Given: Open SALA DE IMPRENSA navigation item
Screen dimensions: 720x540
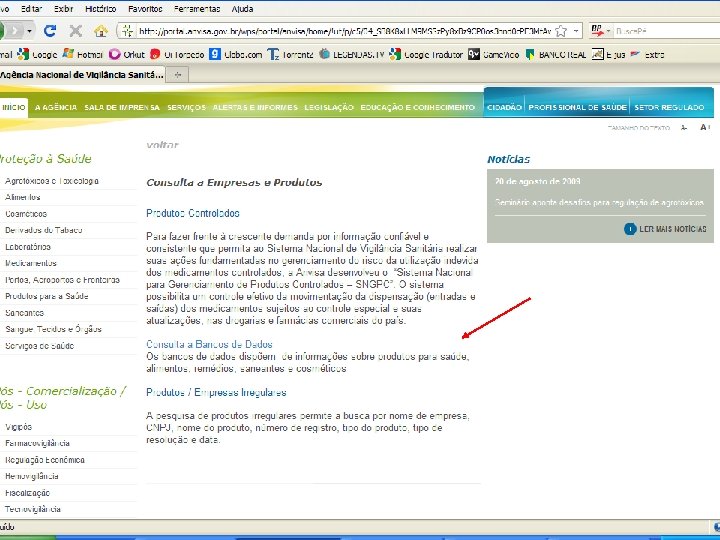Looking at the screenshot, I should [x=122, y=107].
